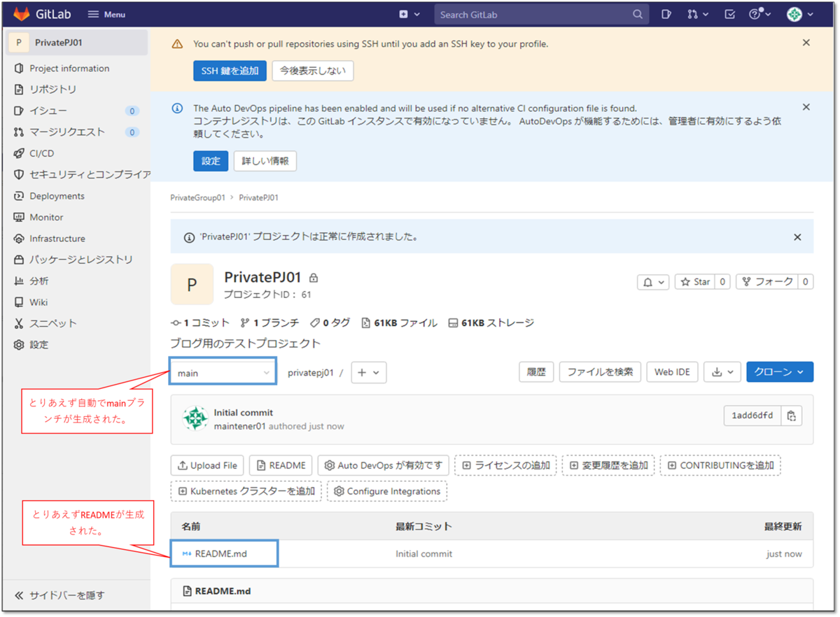Open the create new plus dropdown
This screenshot has width=840, height=617.
click(x=409, y=14)
